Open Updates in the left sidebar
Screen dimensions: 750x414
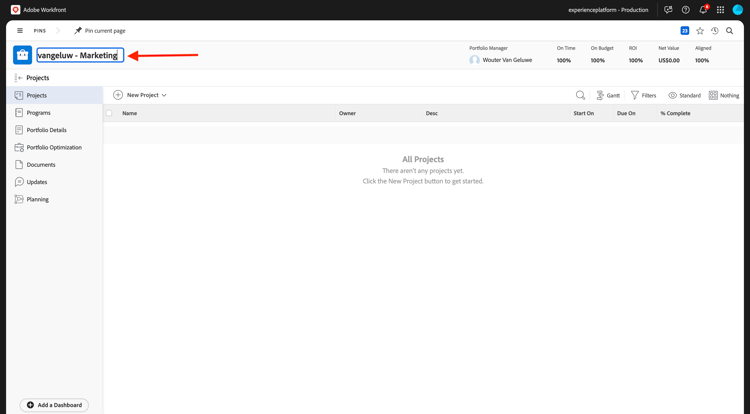click(x=55, y=182)
